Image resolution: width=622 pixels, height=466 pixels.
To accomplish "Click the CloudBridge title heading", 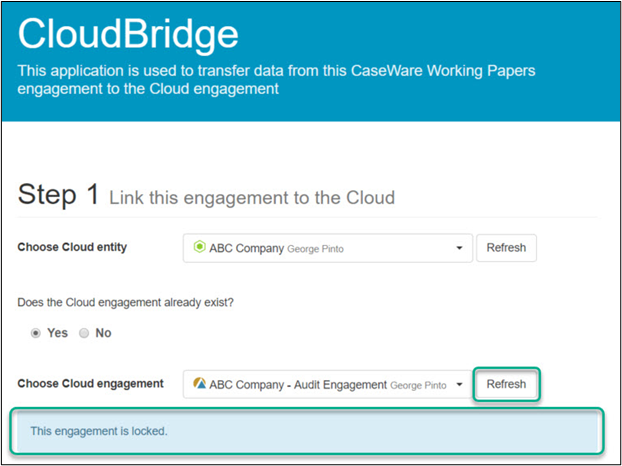I will [x=128, y=35].
